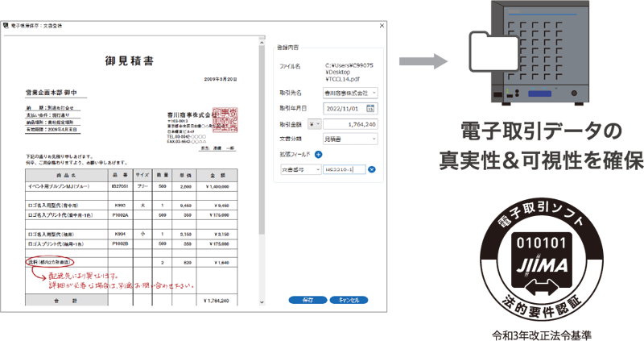
Task: Click the amount field showing 1,764,240
Action: [x=350, y=124]
